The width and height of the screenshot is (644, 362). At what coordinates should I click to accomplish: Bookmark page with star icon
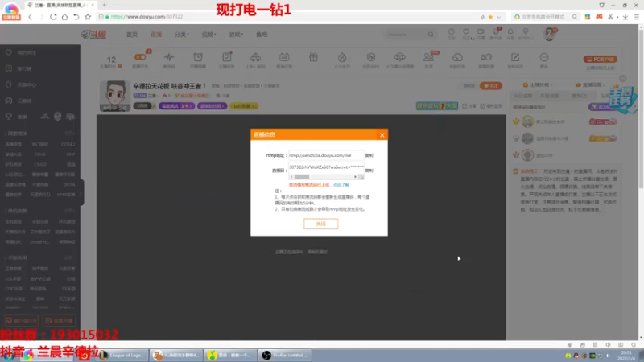(88, 17)
